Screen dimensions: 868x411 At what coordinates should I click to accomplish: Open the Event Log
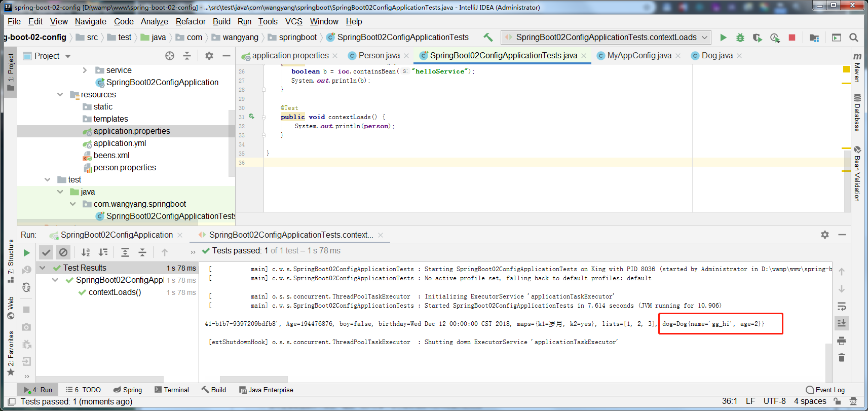825,390
